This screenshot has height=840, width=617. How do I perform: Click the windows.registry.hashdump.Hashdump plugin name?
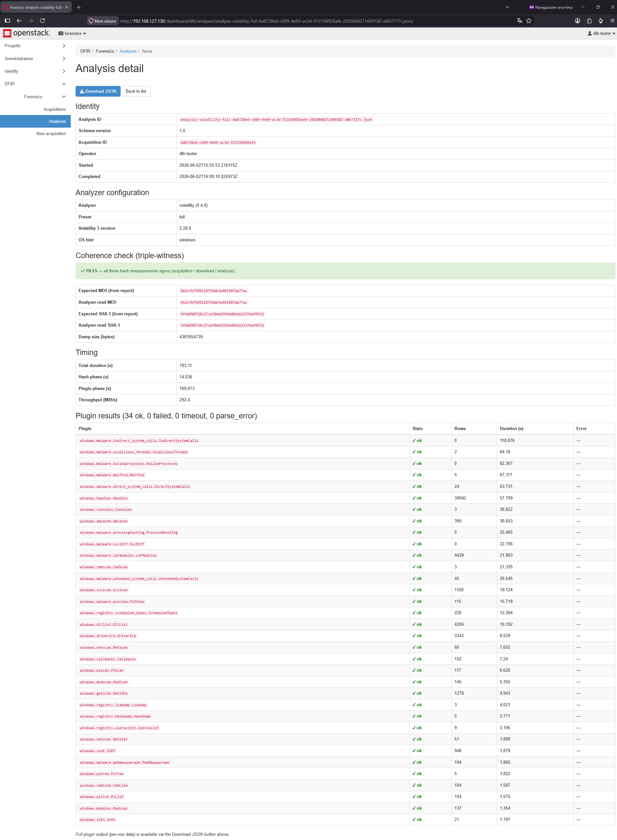click(115, 717)
